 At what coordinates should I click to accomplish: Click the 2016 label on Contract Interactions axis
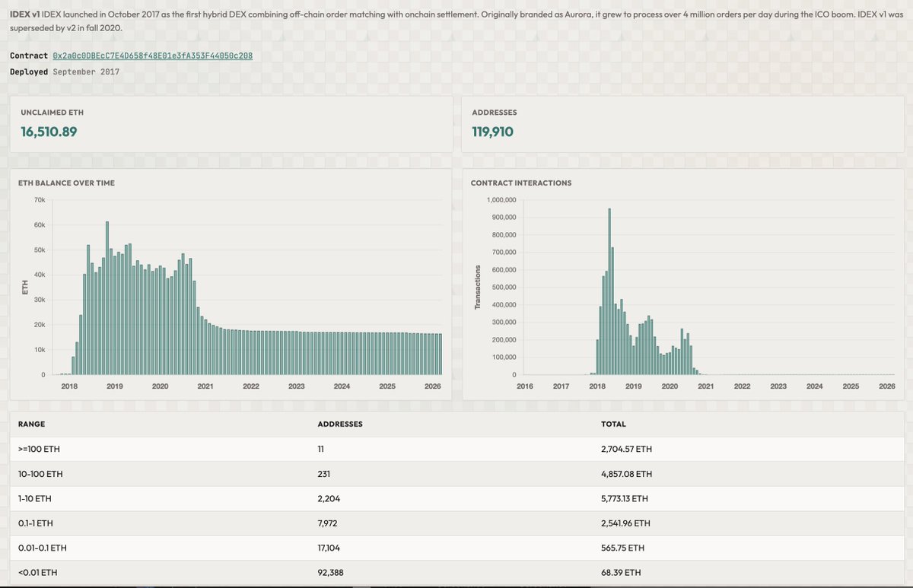coord(525,386)
